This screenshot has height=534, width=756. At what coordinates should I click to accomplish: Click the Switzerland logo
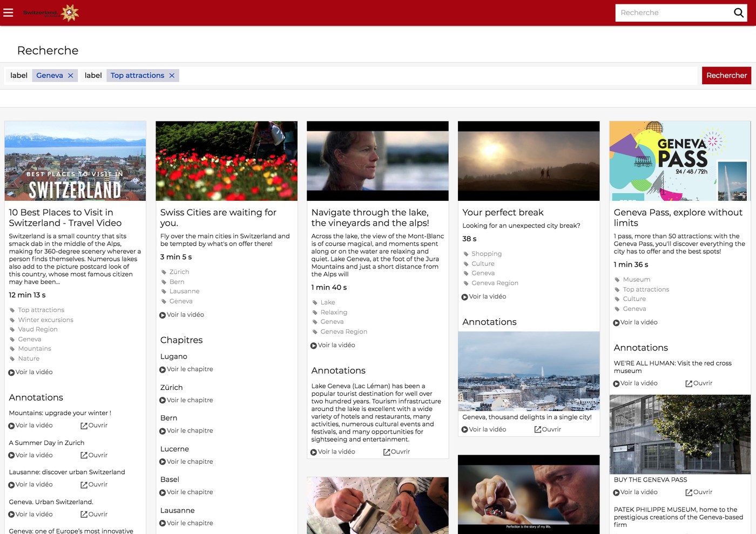(51, 12)
